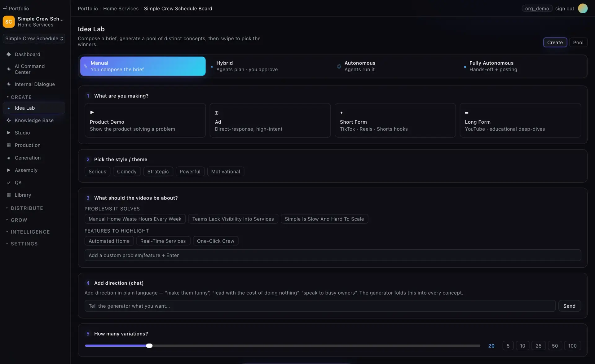Click the Assembly play icon in sidebar
Screen dimensions: 595x364
pyautogui.click(x=9, y=170)
